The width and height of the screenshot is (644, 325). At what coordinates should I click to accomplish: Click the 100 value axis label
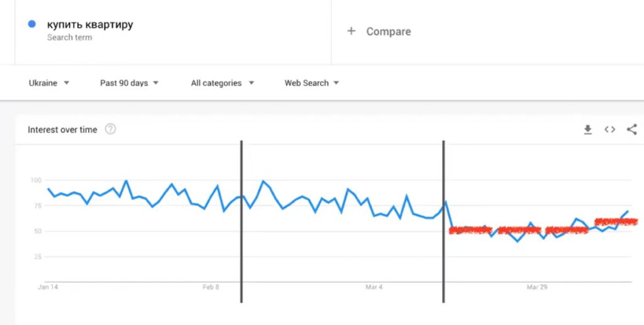pos(36,180)
